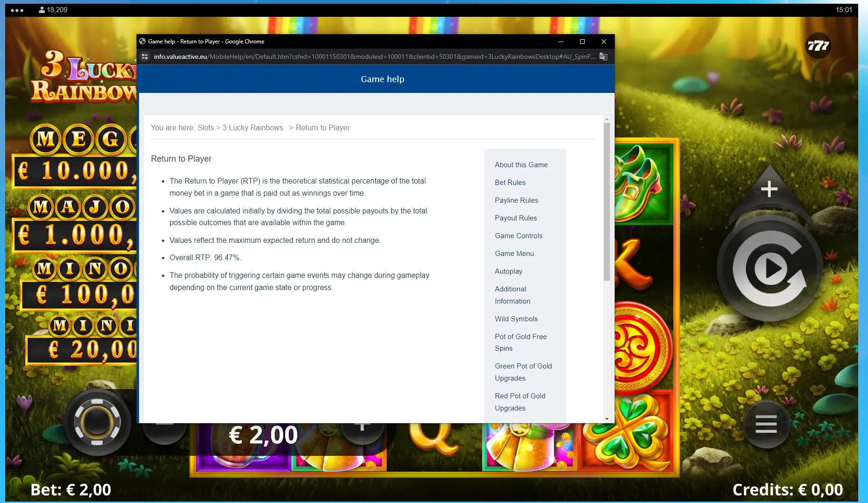Click the Minor jackpot € 100 display
The width and height of the screenshot is (868, 503).
tap(79, 295)
